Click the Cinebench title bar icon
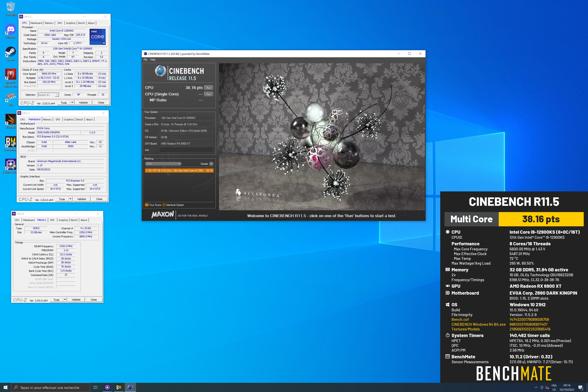 tap(145, 54)
